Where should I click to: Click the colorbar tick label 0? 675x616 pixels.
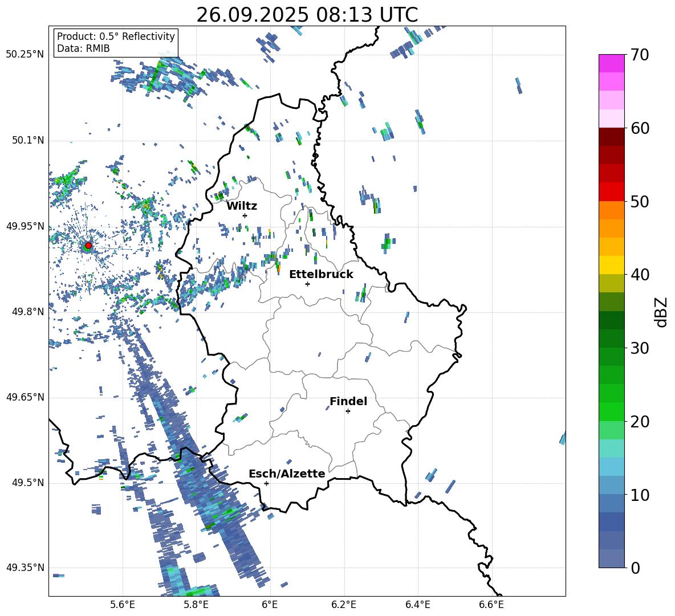pos(635,568)
